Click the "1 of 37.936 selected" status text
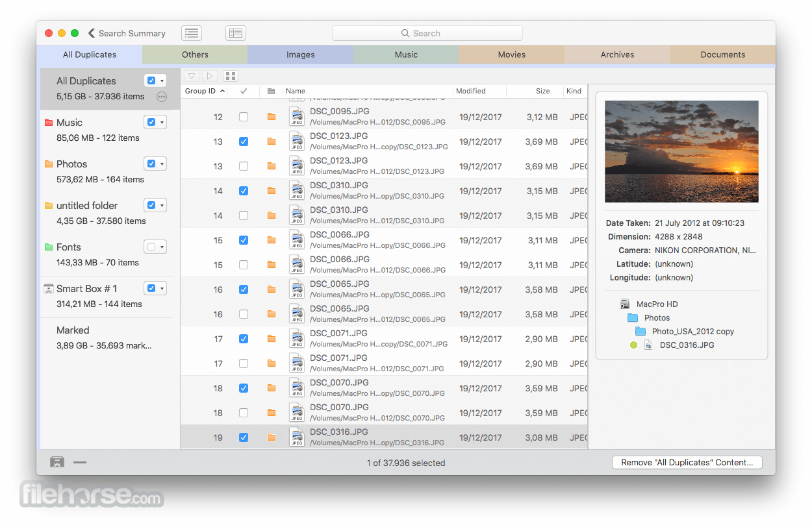 406,463
